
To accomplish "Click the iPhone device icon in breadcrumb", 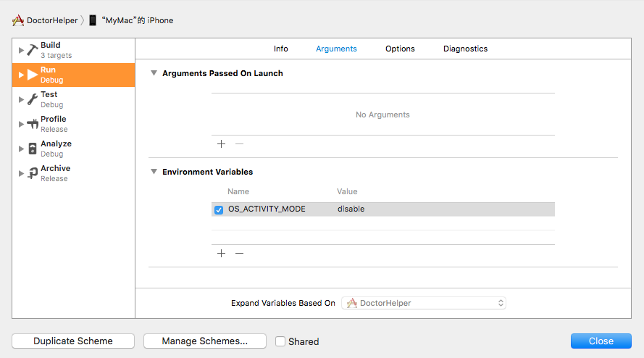I will (x=93, y=20).
